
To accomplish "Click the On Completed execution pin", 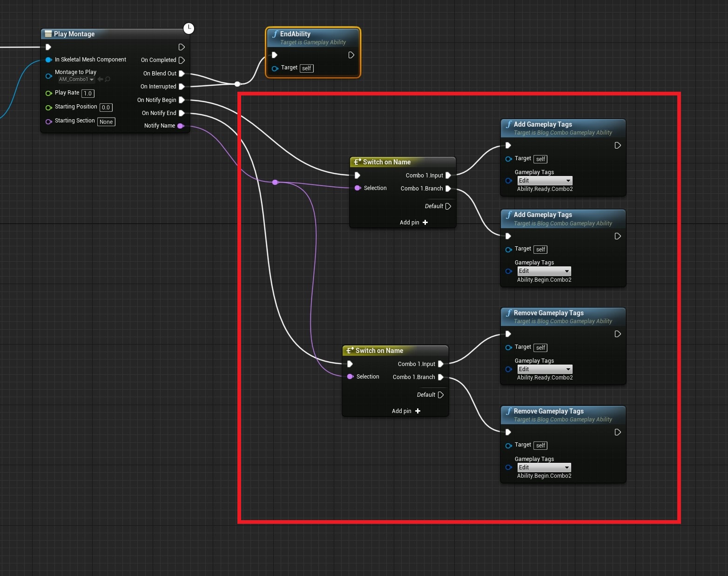I will (182, 60).
